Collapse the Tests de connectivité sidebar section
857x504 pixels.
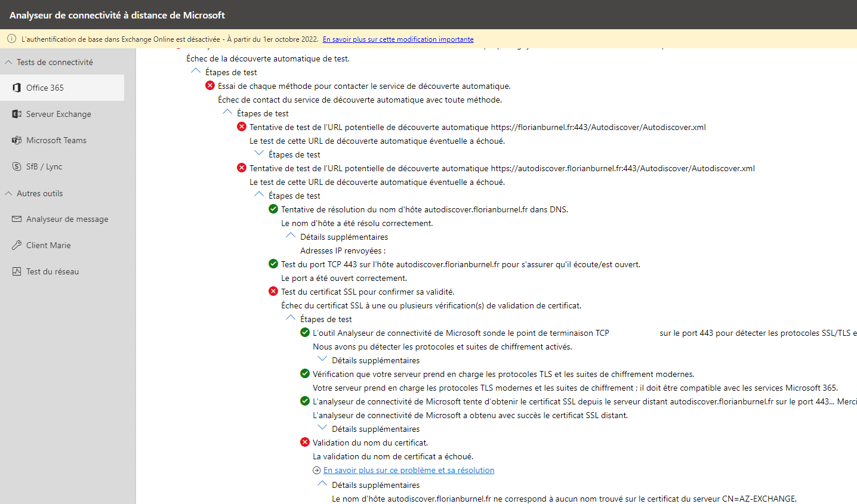[x=8, y=61]
